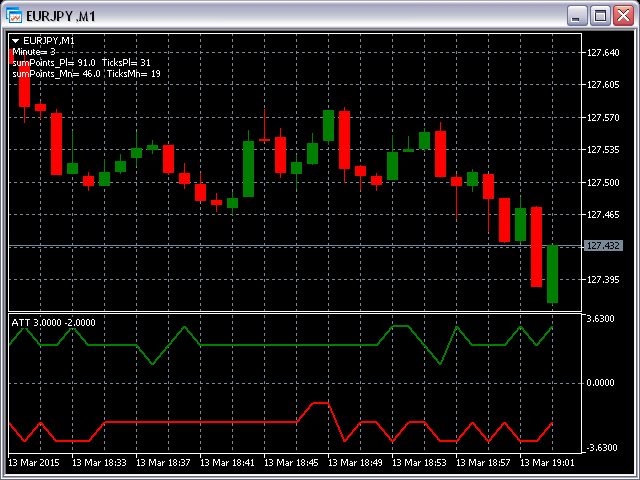Screen dimensions: 640x480
Task: Expand the EURJPY,M1 chart dropdown triangle
Action: pyautogui.click(x=16, y=41)
